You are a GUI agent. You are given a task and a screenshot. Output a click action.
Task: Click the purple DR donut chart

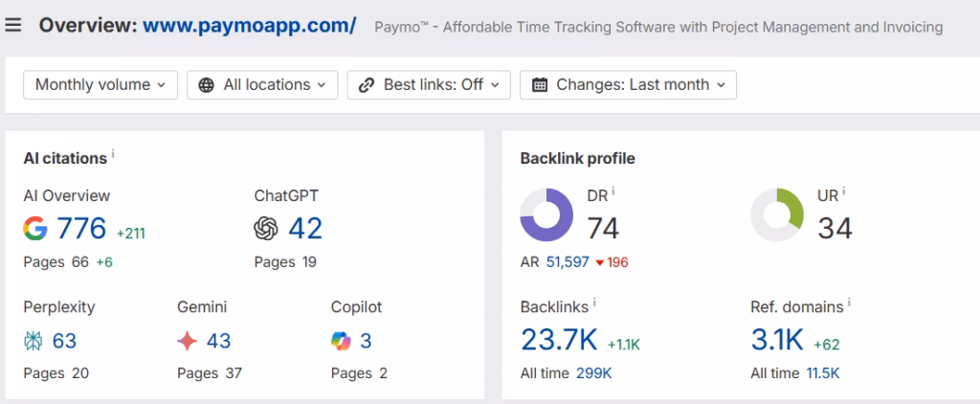546,213
